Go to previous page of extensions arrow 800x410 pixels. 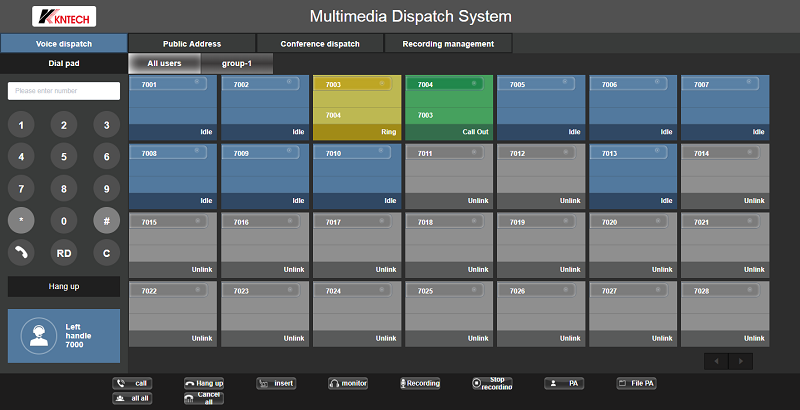716,361
